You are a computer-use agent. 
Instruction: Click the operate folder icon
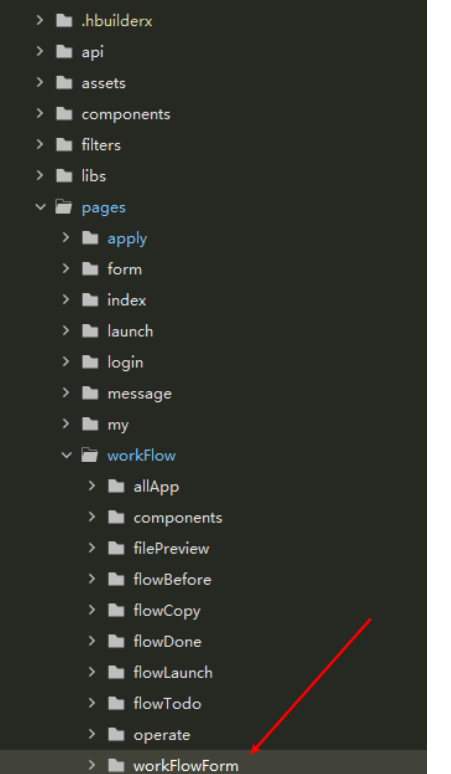(116, 735)
